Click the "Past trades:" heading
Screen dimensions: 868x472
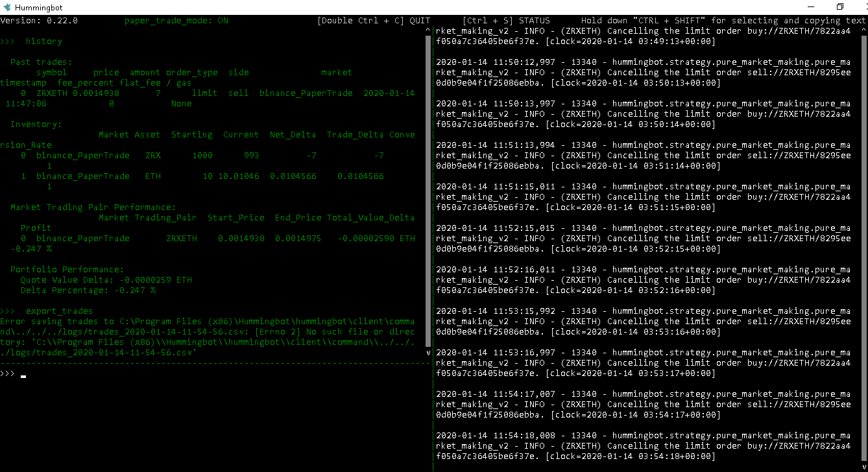coord(42,62)
